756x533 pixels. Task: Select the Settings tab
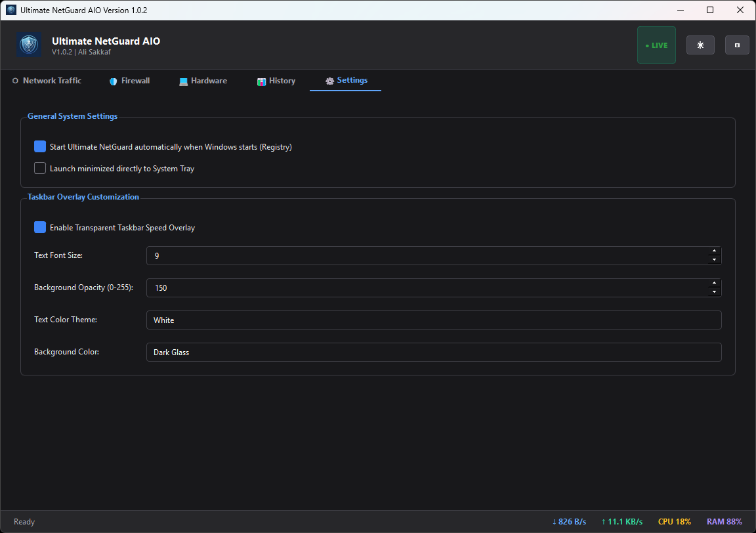pos(346,81)
